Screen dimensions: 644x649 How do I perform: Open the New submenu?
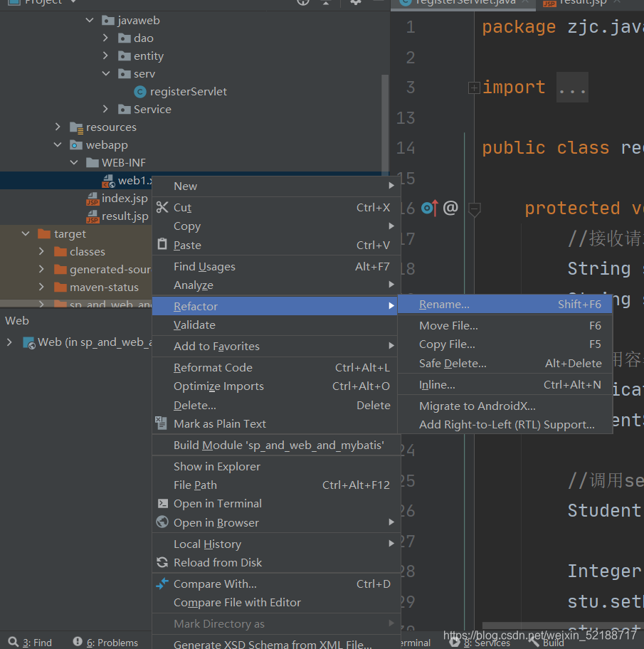coord(276,186)
